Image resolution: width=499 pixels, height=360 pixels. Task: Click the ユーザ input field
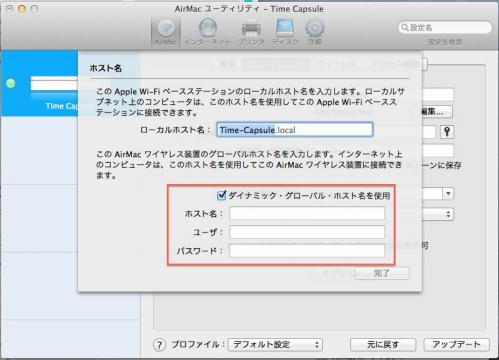[307, 232]
